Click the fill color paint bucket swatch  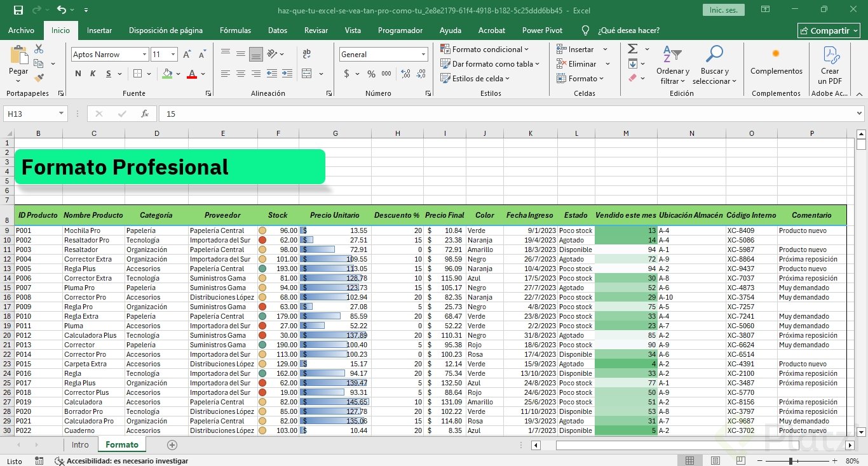pyautogui.click(x=167, y=74)
